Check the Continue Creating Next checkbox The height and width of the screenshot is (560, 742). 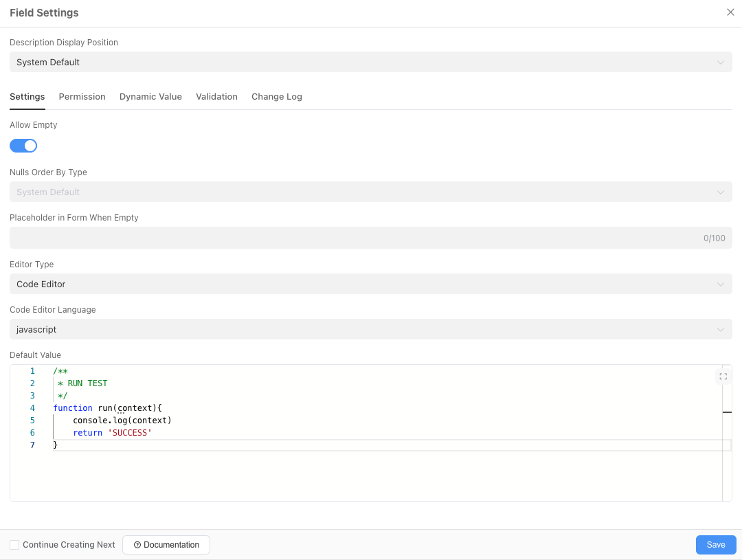14,544
